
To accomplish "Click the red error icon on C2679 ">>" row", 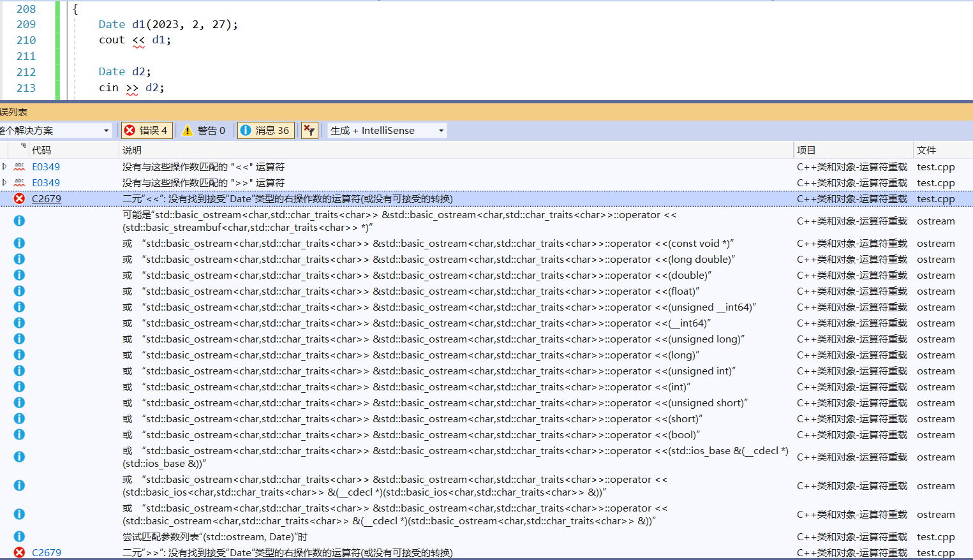I will tap(20, 552).
